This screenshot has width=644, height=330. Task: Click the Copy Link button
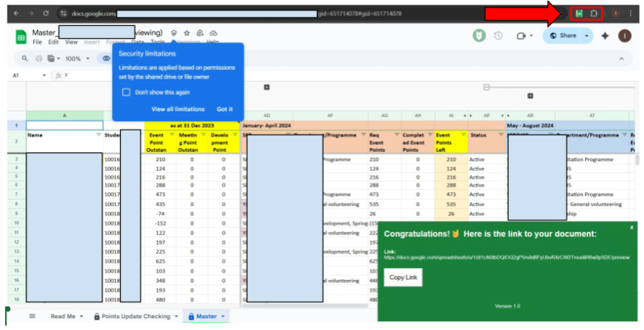pos(403,277)
